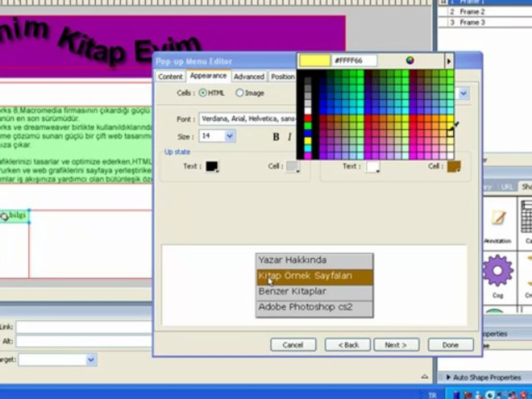Switch to the Content tab
This screenshot has width=532, height=399.
pos(170,76)
